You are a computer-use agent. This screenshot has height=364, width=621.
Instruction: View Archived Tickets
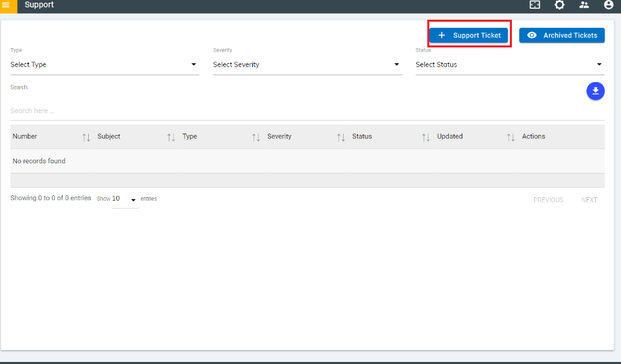[x=561, y=35]
